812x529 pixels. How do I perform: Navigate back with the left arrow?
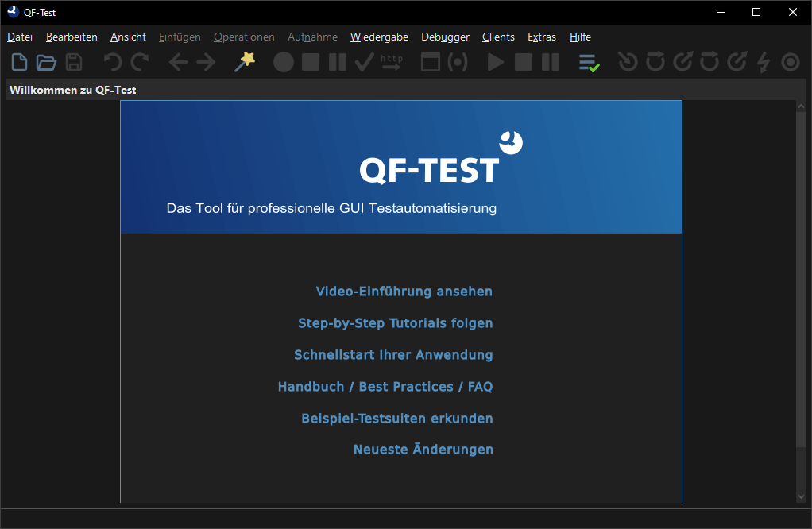179,62
